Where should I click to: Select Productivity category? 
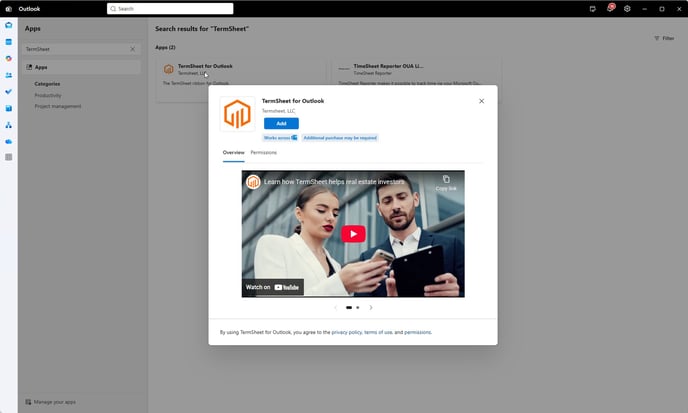point(48,95)
